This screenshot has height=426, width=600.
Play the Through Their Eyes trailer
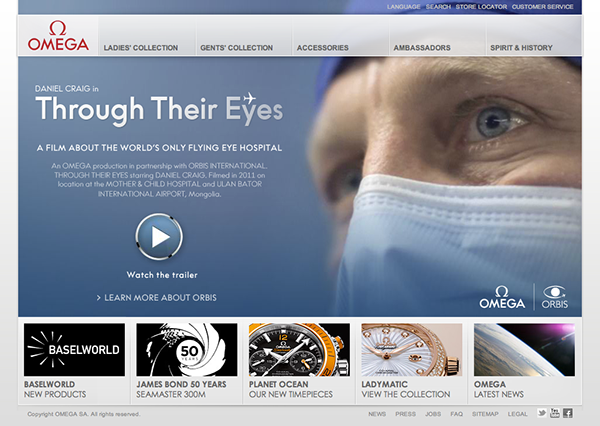(x=159, y=237)
